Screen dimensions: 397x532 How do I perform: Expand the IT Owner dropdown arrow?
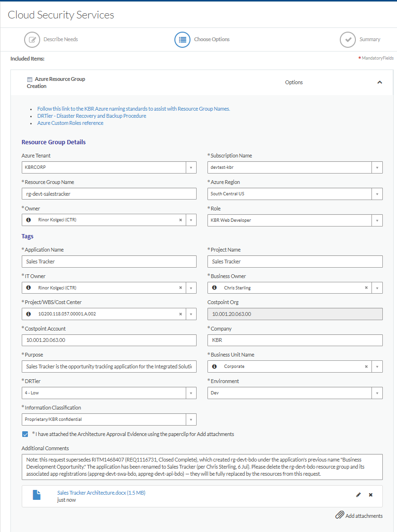(191, 288)
